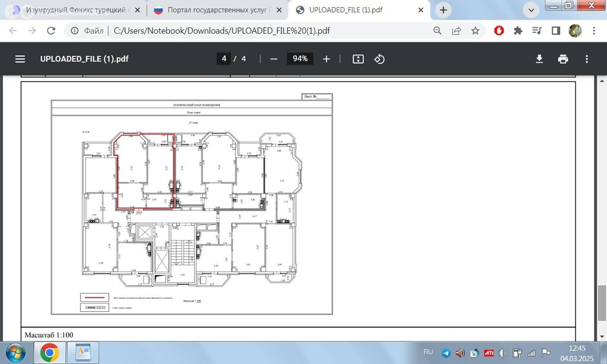Open the document editor taskbar app
Image resolution: width=607 pixels, height=364 pixels.
tap(83, 353)
